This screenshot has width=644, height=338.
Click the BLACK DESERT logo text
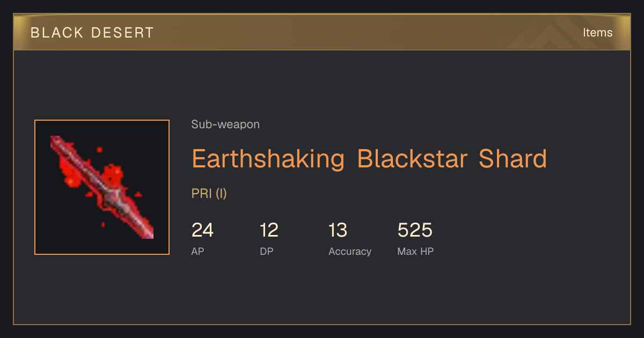click(92, 33)
